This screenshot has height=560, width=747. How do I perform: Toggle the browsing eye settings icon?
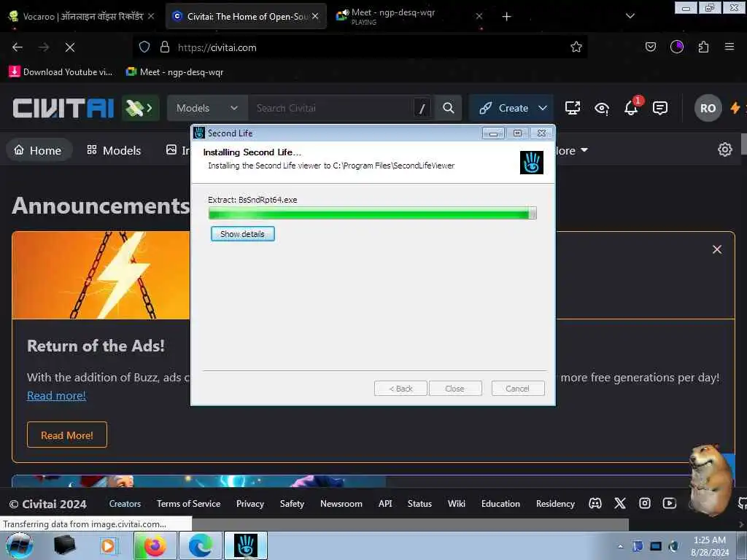tap(602, 109)
